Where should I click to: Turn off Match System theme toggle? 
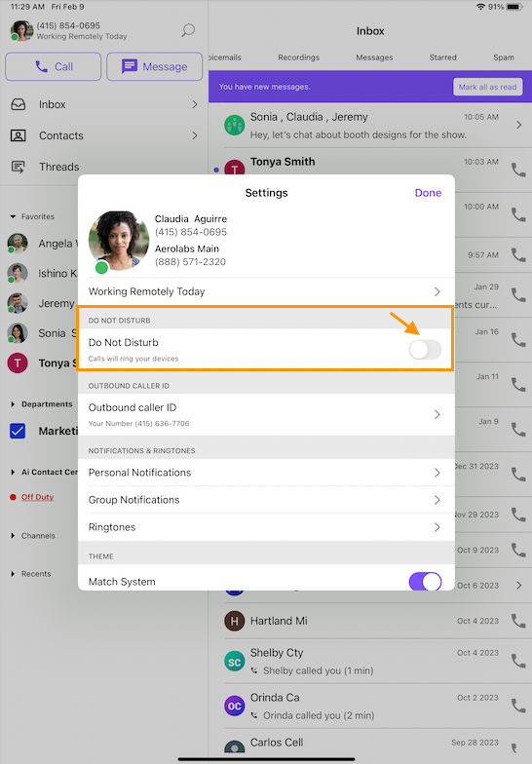click(x=425, y=581)
